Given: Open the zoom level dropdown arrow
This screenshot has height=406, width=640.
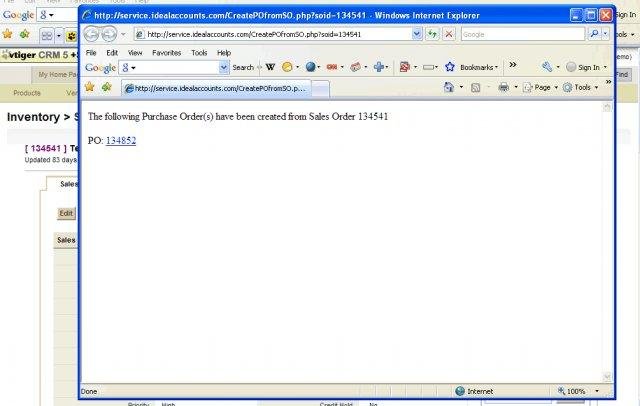Looking at the screenshot, I should [x=597, y=391].
